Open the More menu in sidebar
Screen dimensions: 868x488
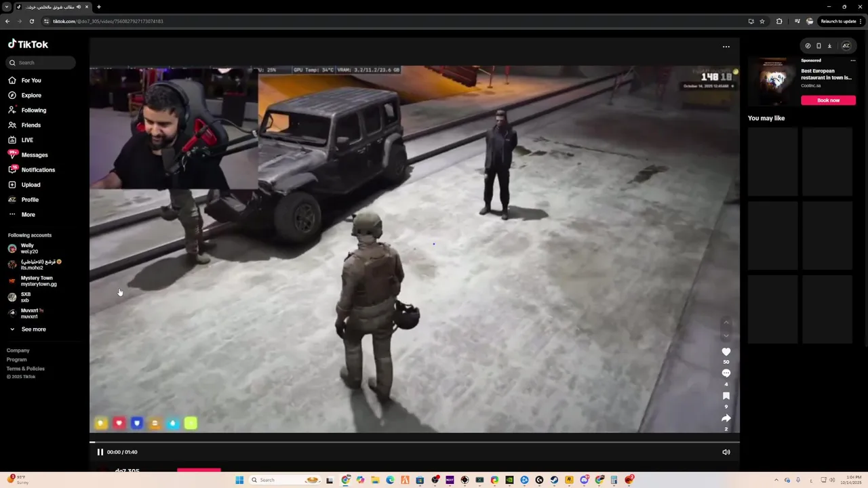point(22,214)
